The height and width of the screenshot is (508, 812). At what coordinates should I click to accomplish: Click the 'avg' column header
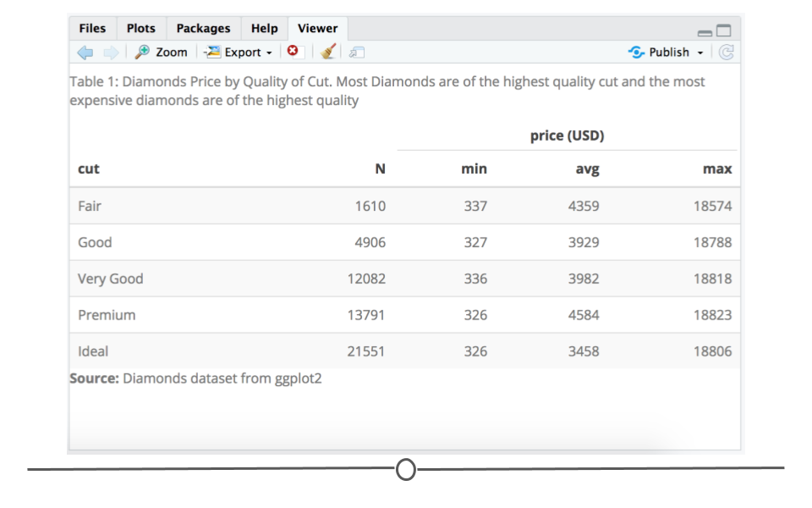(x=587, y=169)
